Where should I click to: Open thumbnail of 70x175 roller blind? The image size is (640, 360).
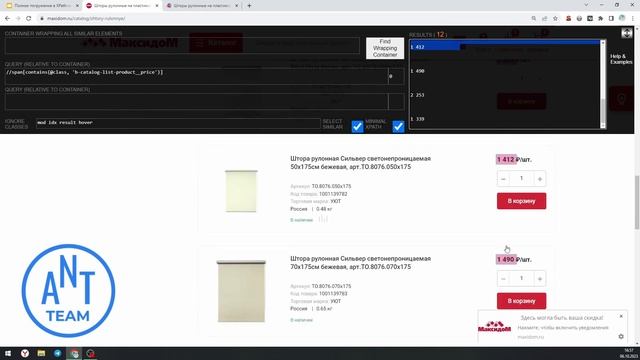(241, 291)
